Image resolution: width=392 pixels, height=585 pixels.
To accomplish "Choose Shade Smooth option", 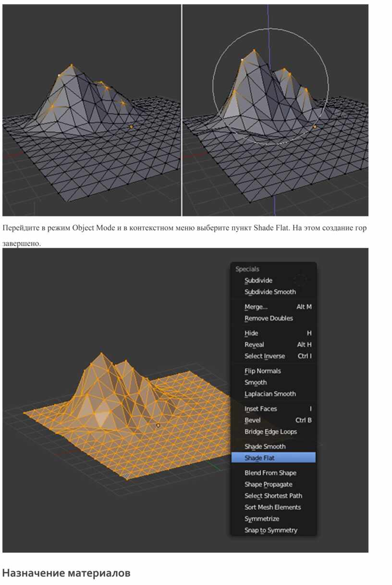I will click(x=273, y=447).
